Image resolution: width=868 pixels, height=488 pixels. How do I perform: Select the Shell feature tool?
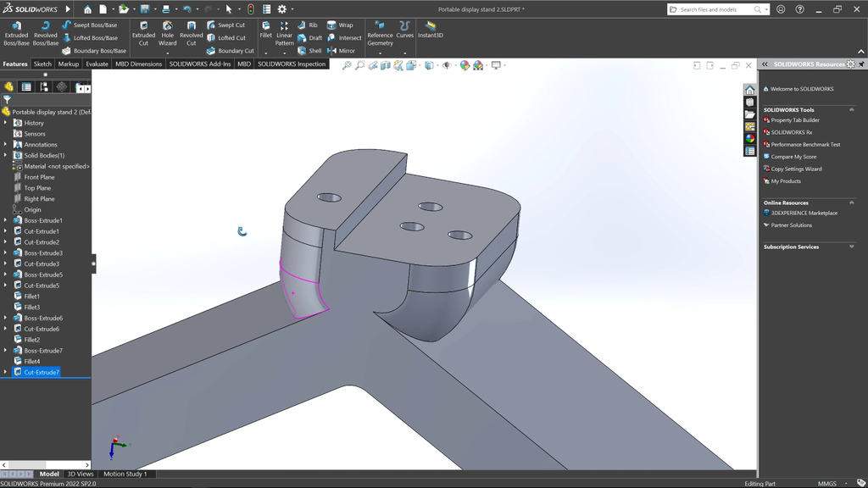point(309,51)
